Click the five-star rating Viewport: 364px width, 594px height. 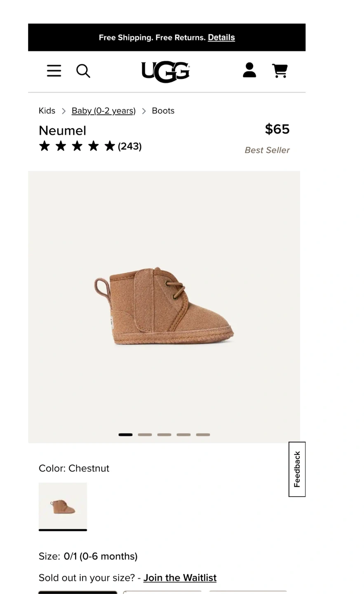(77, 146)
